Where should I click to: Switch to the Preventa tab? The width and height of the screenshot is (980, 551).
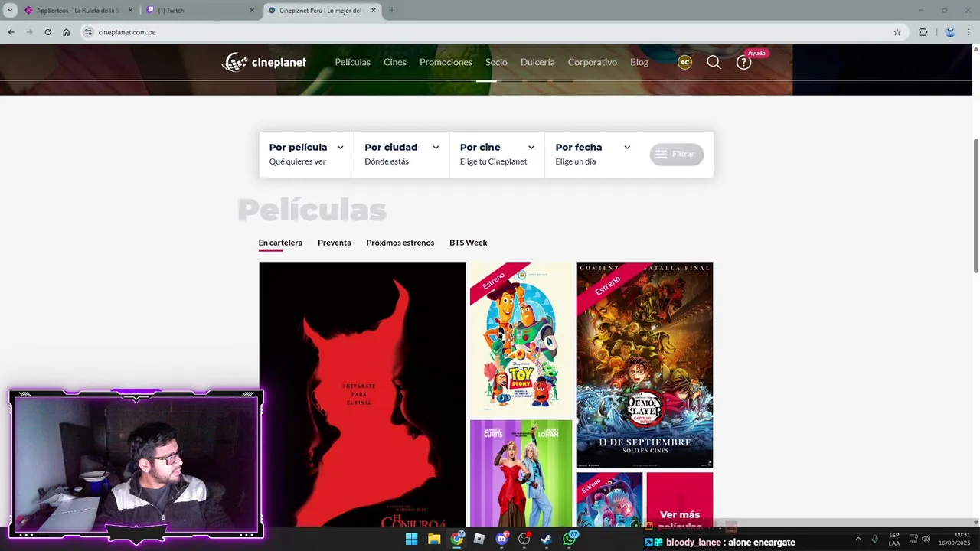335,243
